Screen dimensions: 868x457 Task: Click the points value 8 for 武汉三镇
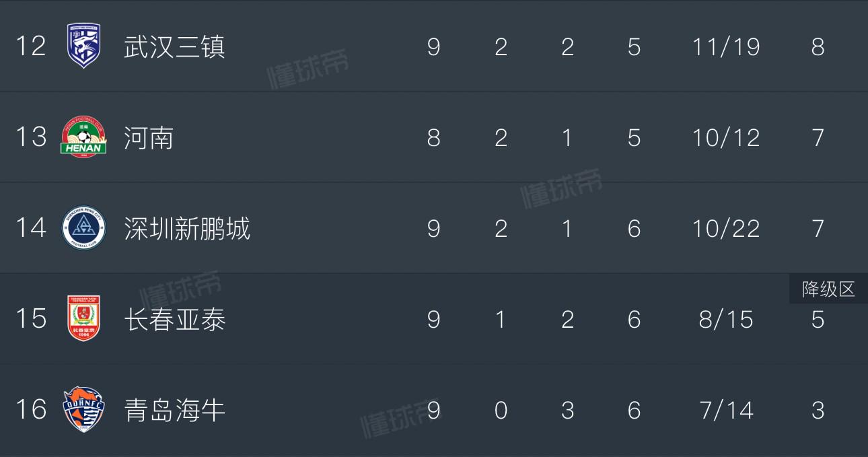(818, 47)
